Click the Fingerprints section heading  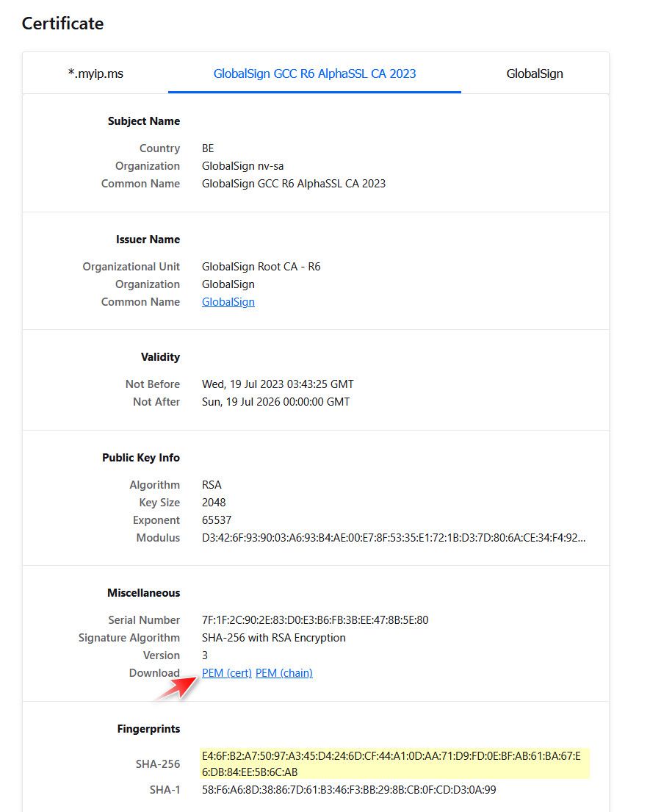pyautogui.click(x=148, y=729)
